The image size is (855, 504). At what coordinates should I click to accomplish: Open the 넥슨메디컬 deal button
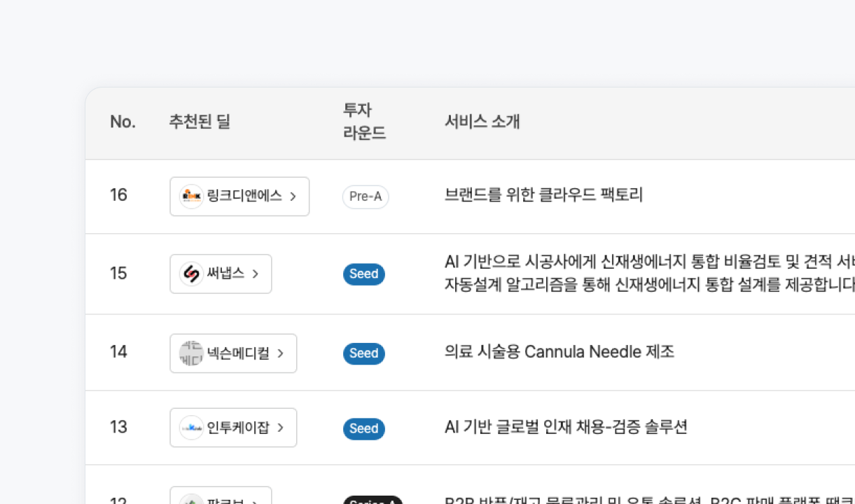pyautogui.click(x=233, y=353)
